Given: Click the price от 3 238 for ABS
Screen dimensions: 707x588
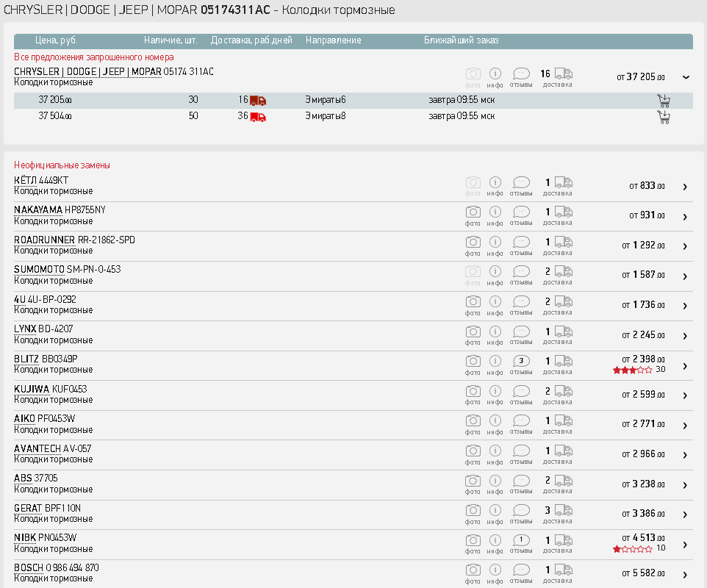Looking at the screenshot, I should tap(643, 484).
